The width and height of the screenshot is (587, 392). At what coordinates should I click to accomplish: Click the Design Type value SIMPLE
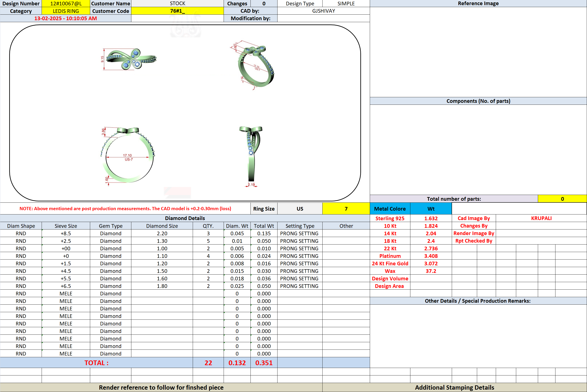pyautogui.click(x=346, y=3)
